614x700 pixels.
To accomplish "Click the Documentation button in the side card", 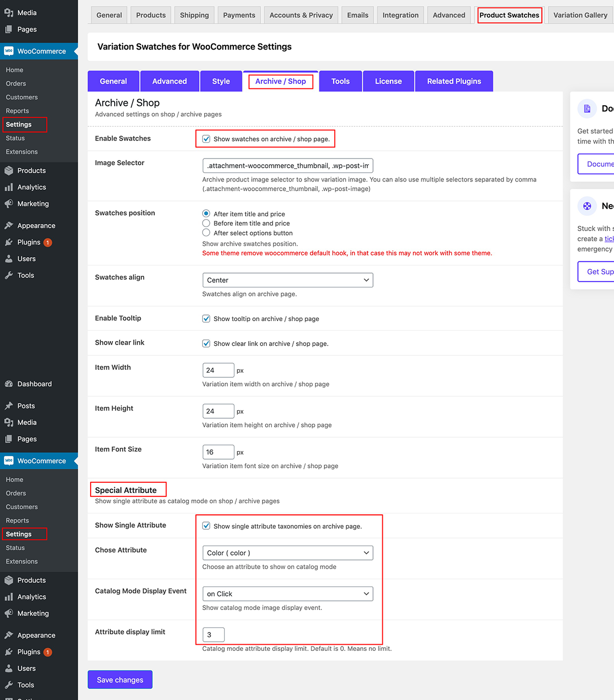I will 597,164.
